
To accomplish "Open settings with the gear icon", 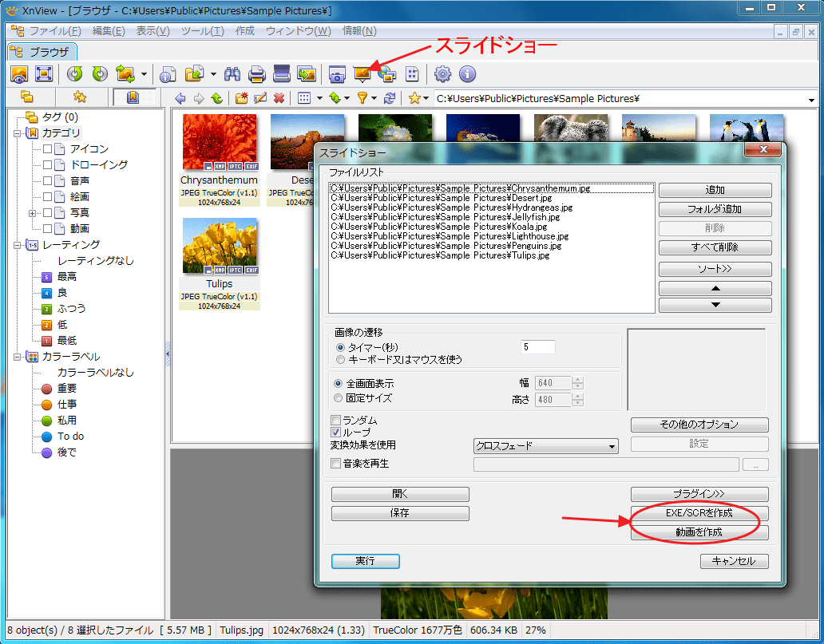I will click(442, 74).
